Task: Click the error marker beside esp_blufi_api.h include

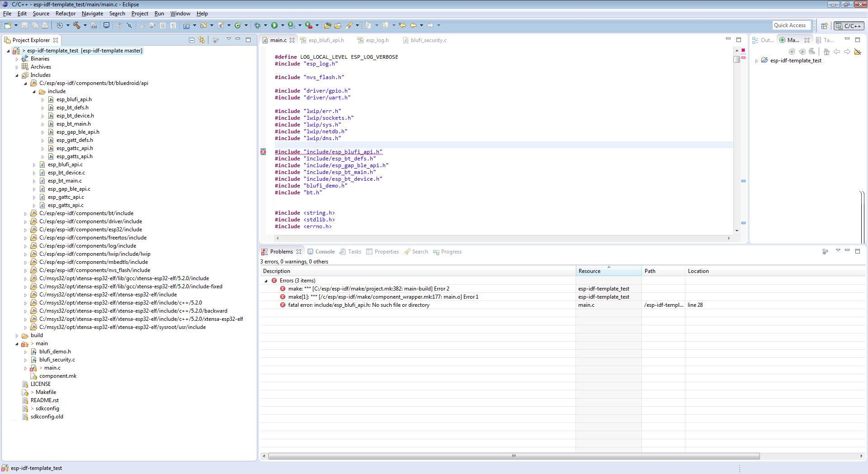Action: pos(263,152)
